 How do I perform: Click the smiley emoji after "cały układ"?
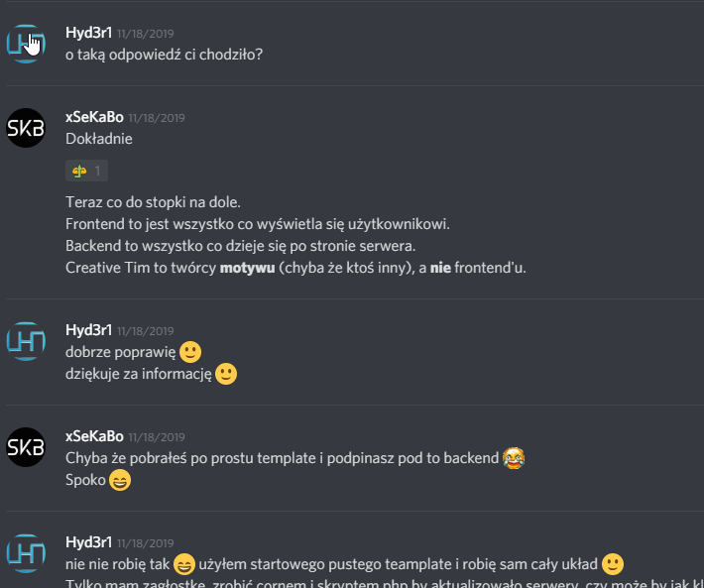point(613,564)
